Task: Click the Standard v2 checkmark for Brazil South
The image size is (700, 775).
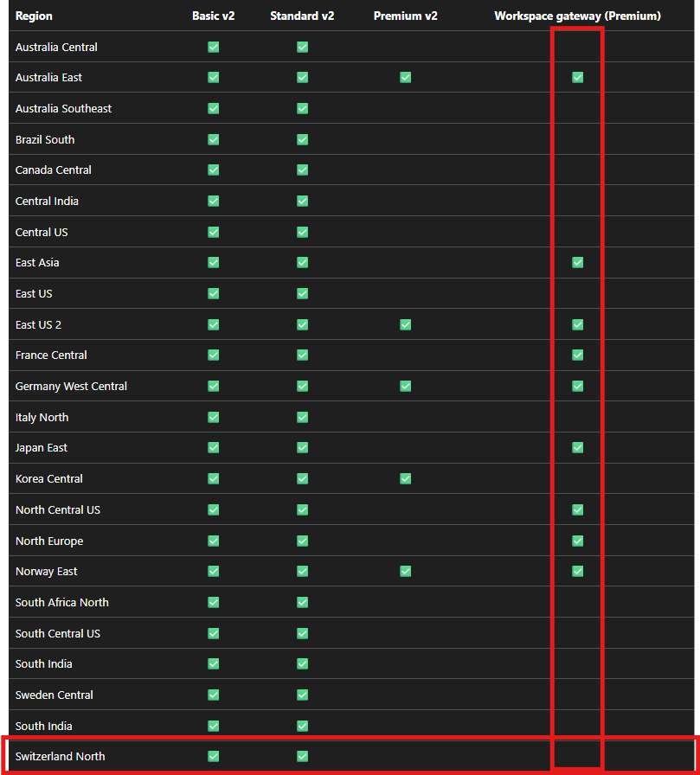Action: click(x=302, y=139)
